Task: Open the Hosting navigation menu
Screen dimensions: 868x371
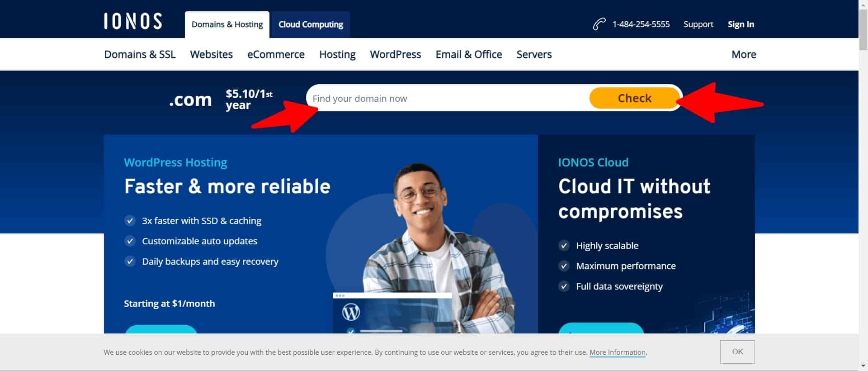Action: [337, 54]
